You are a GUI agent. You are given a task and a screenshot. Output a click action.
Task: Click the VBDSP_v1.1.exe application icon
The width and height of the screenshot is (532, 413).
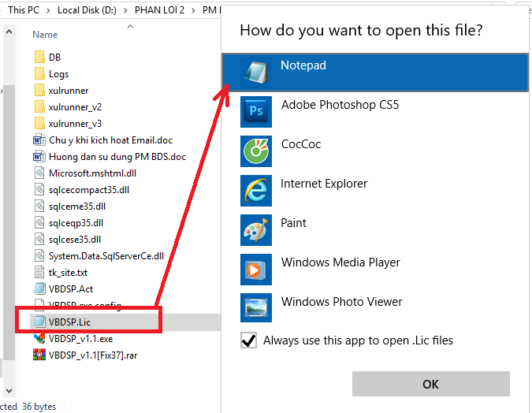pos(39,338)
